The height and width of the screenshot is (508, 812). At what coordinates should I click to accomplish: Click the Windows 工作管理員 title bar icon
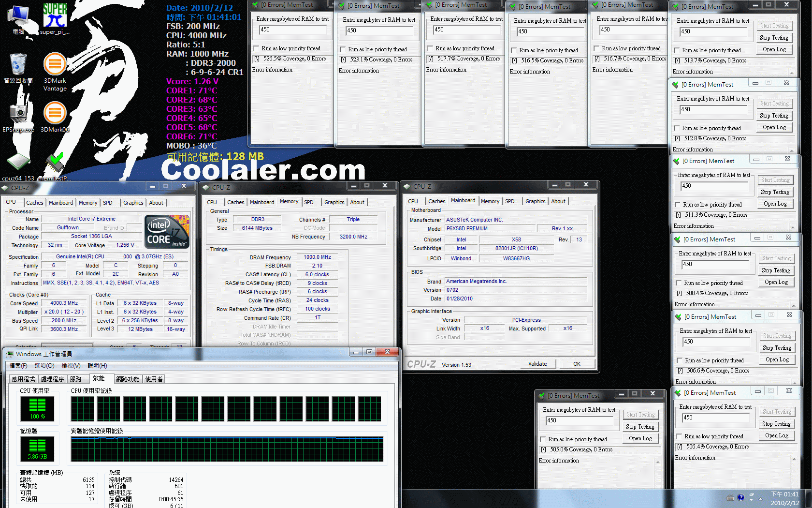pyautogui.click(x=10, y=354)
